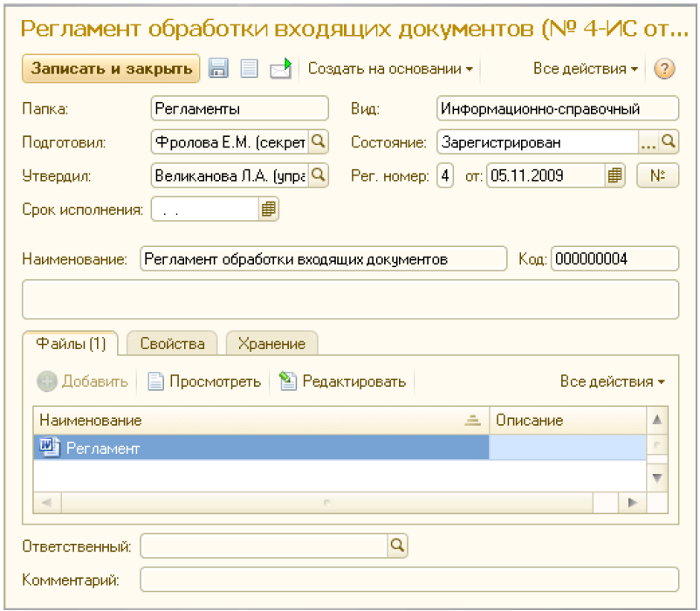
Task: Click magnifier icon in Подготовил field
Action: pyautogui.click(x=318, y=142)
